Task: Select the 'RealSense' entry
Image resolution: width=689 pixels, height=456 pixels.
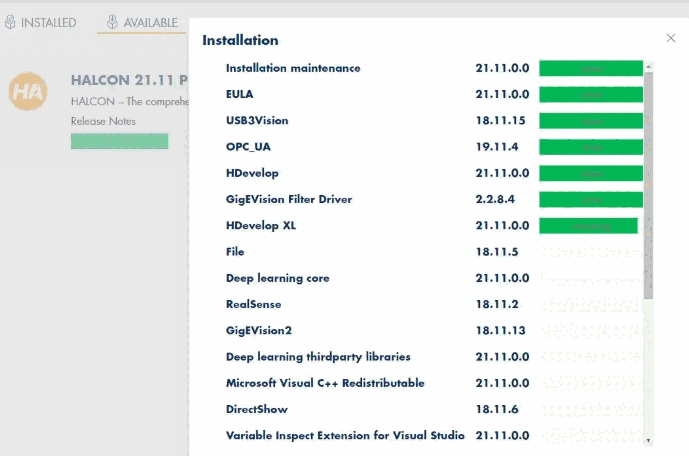Action: [254, 304]
